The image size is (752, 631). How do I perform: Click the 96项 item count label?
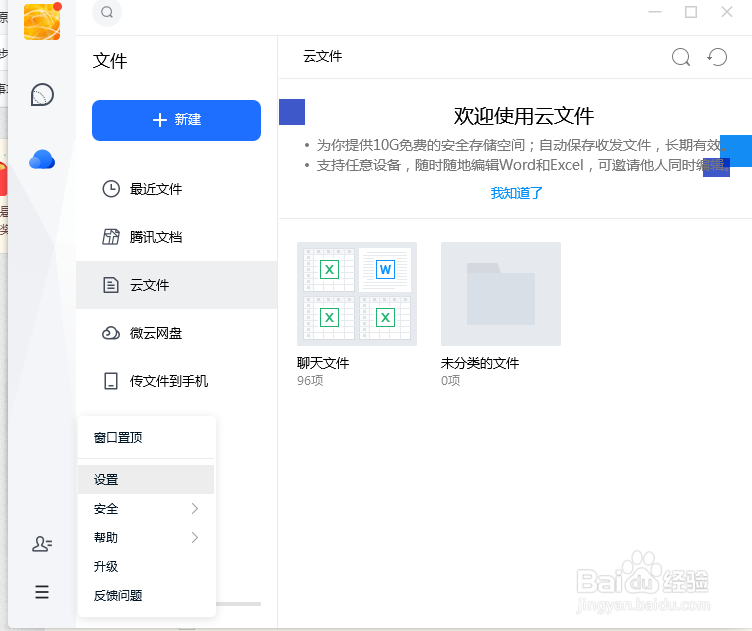(310, 381)
